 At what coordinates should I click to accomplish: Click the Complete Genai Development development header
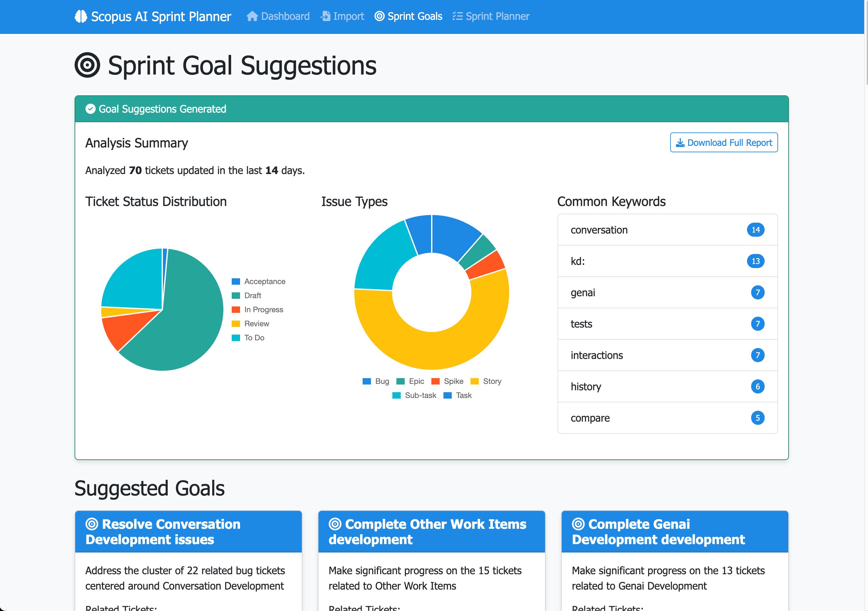point(675,532)
